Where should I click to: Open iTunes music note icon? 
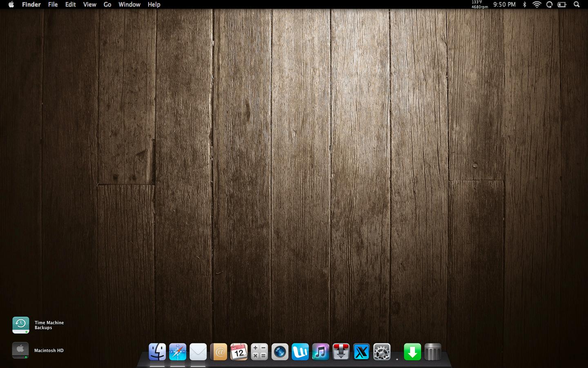pyautogui.click(x=321, y=352)
